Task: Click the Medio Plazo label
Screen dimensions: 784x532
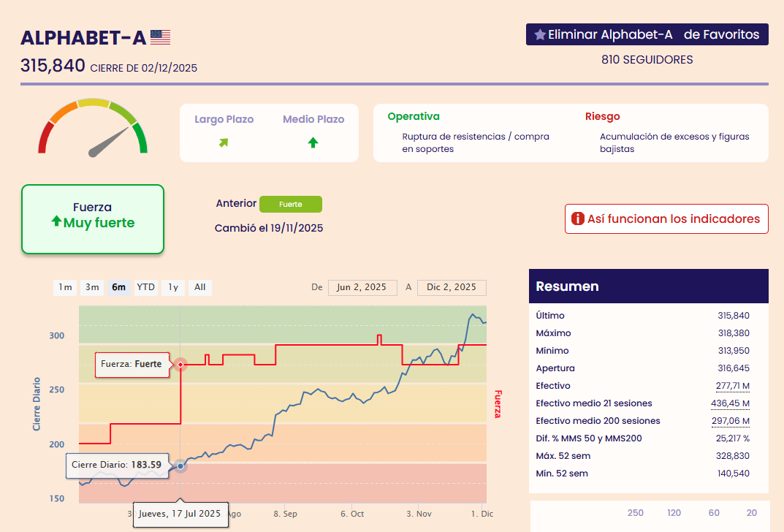Action: pyautogui.click(x=313, y=119)
